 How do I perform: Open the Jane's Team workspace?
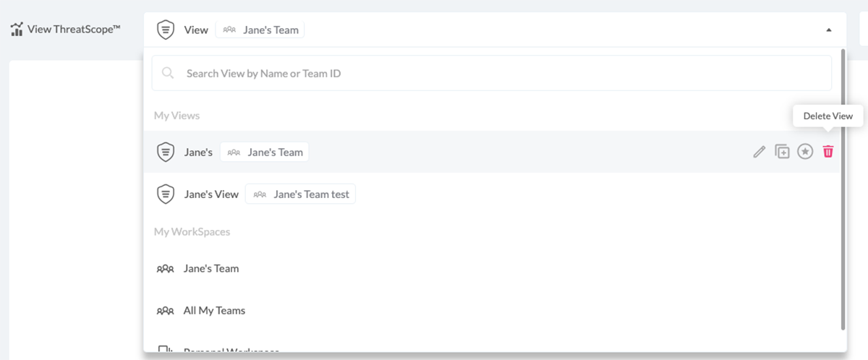tap(211, 269)
